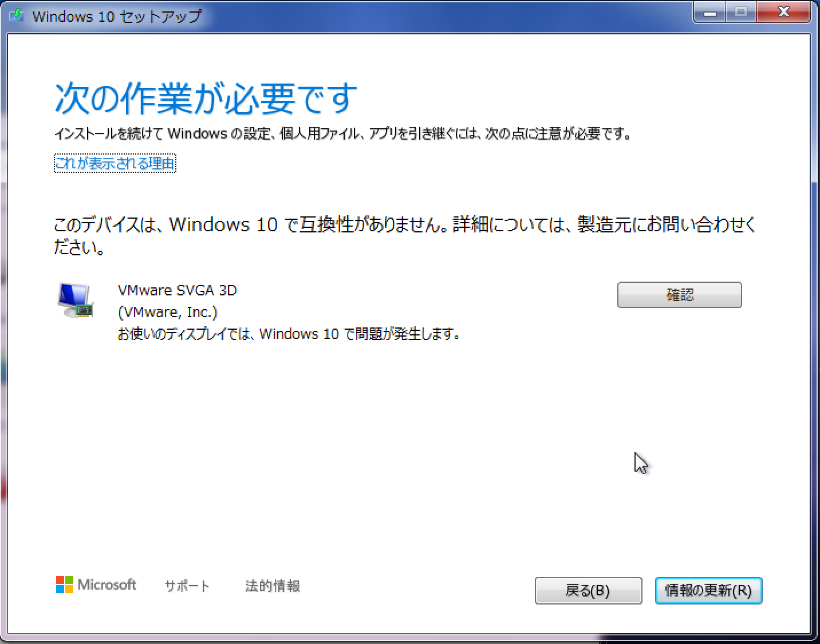Open the これが表示される理由 link

point(115,164)
